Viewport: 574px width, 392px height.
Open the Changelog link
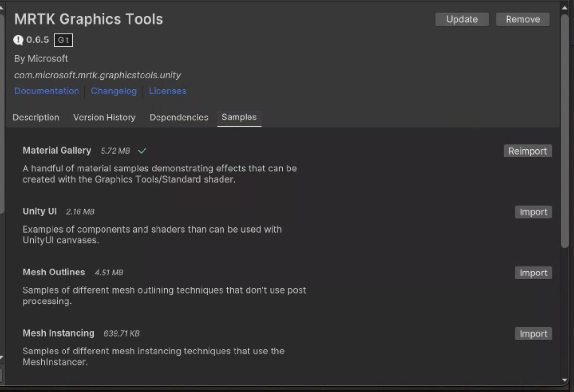point(114,91)
